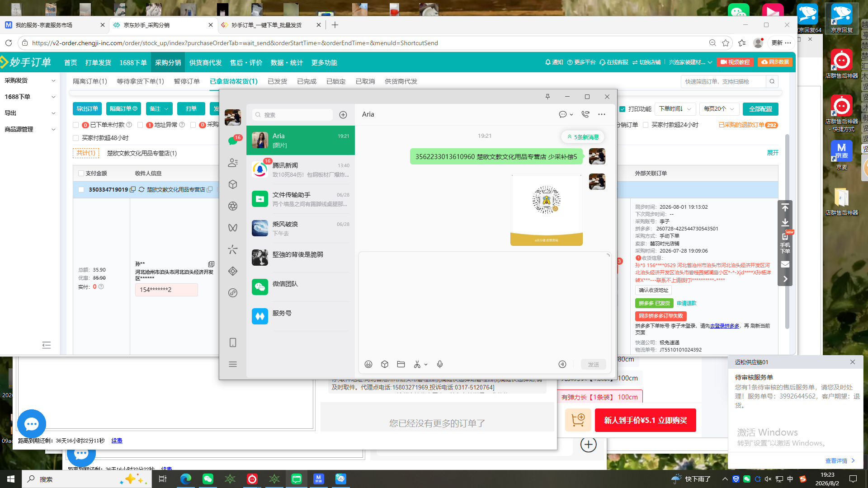Screen dimensions: 868x488
Task: Click the 全部配置 button
Action: click(x=760, y=109)
